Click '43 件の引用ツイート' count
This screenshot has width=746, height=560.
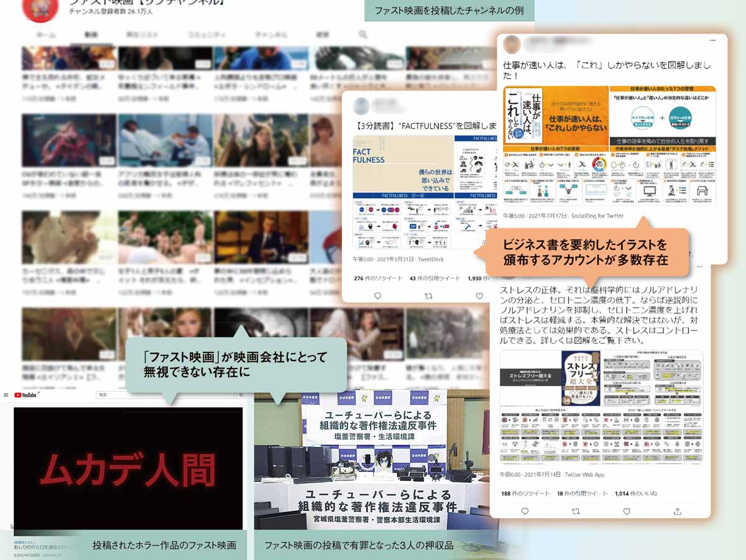click(435, 278)
